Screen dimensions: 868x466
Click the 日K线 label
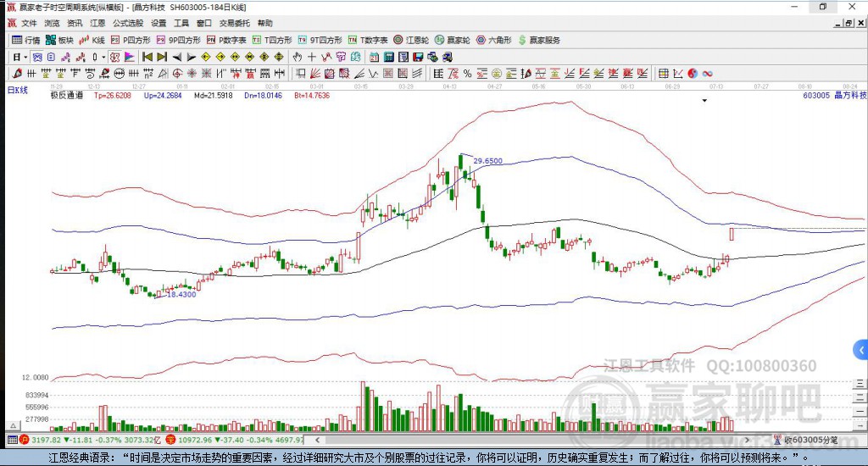coord(17,90)
